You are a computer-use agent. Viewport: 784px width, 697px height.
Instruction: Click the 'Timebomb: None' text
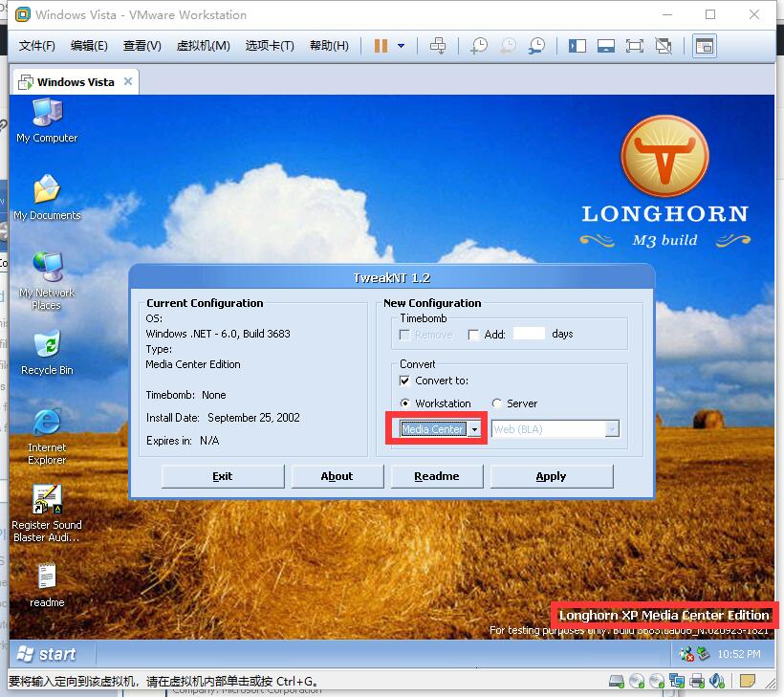point(186,395)
